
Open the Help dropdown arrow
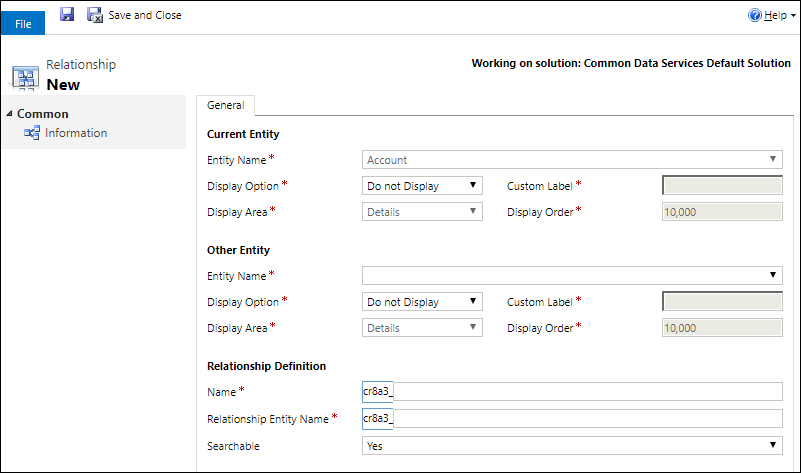pos(793,17)
